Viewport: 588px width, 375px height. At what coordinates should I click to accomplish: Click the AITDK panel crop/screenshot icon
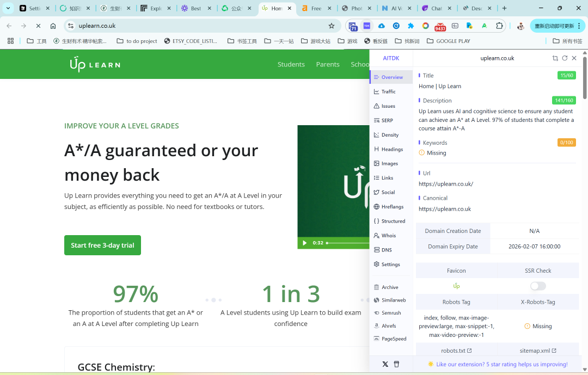(555, 58)
